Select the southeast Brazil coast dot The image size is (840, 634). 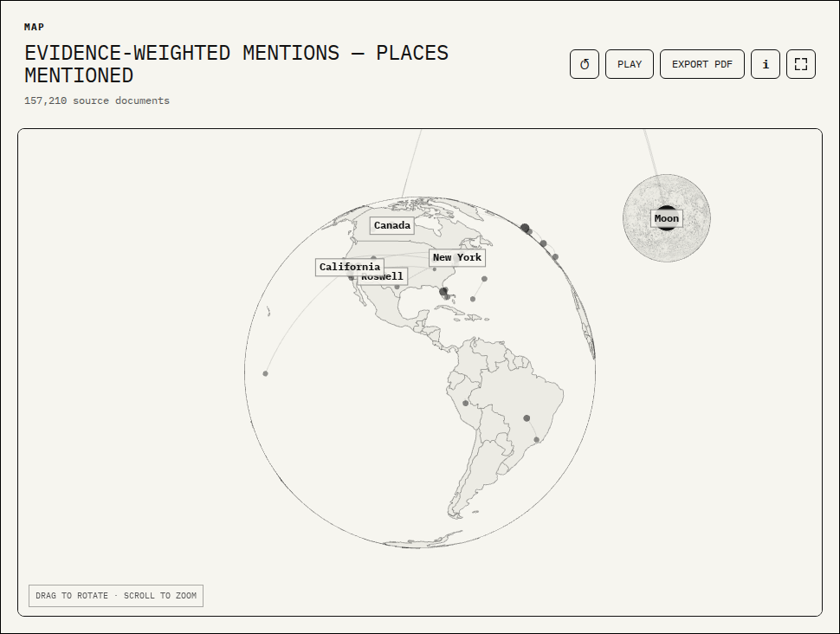[537, 440]
